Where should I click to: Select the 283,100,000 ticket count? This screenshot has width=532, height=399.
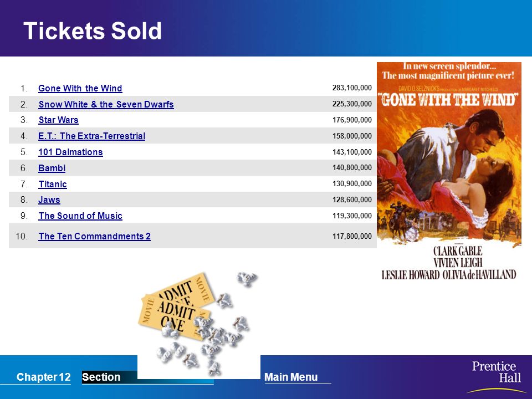pos(352,88)
